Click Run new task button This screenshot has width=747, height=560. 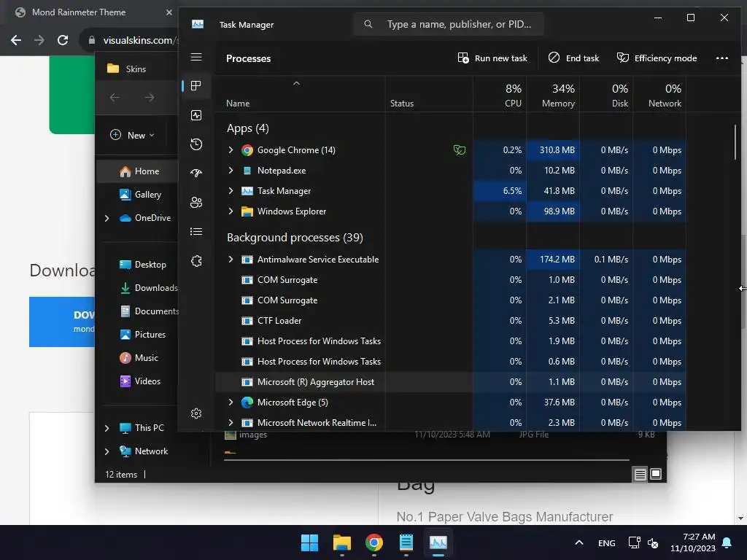[x=492, y=58]
